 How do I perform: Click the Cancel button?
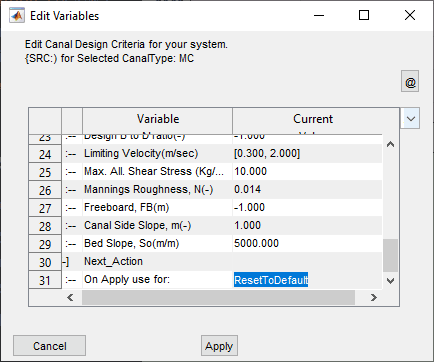pos(49,346)
